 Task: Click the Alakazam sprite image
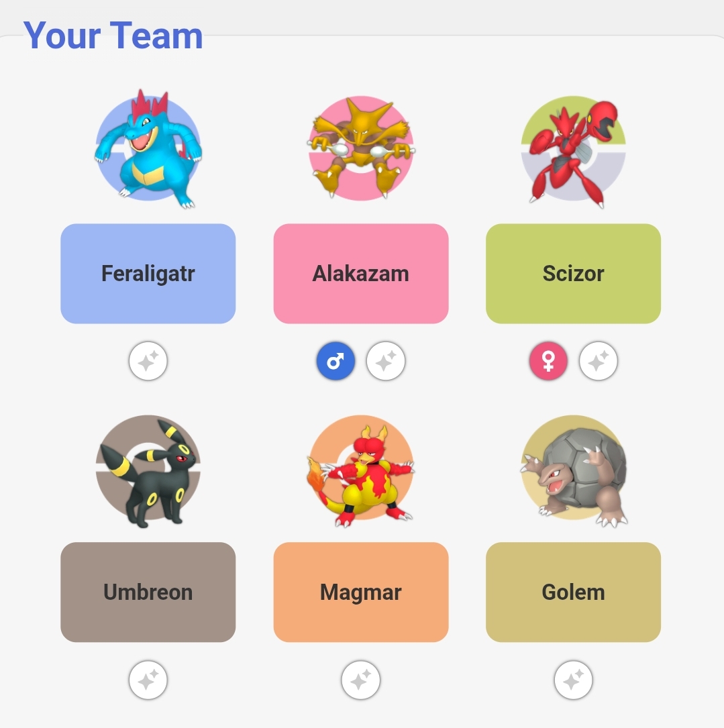tap(361, 148)
